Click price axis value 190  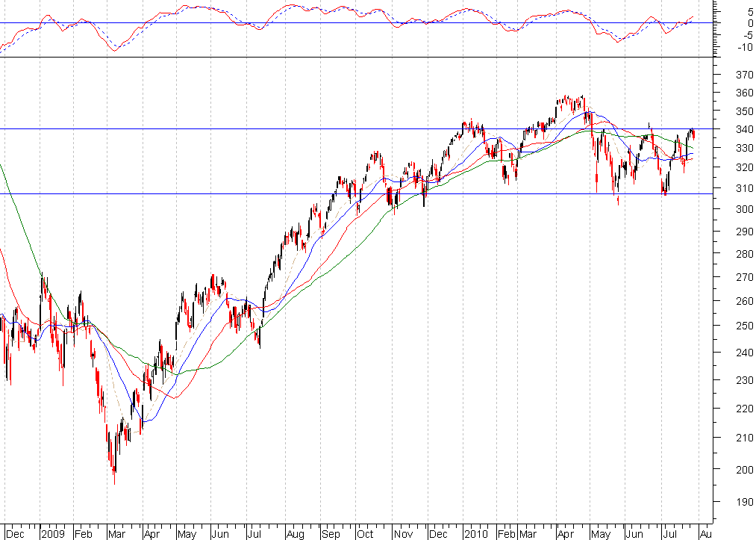[x=744, y=502]
